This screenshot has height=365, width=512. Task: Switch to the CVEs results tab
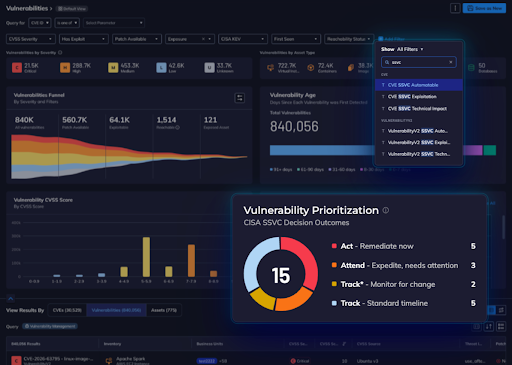click(x=67, y=310)
